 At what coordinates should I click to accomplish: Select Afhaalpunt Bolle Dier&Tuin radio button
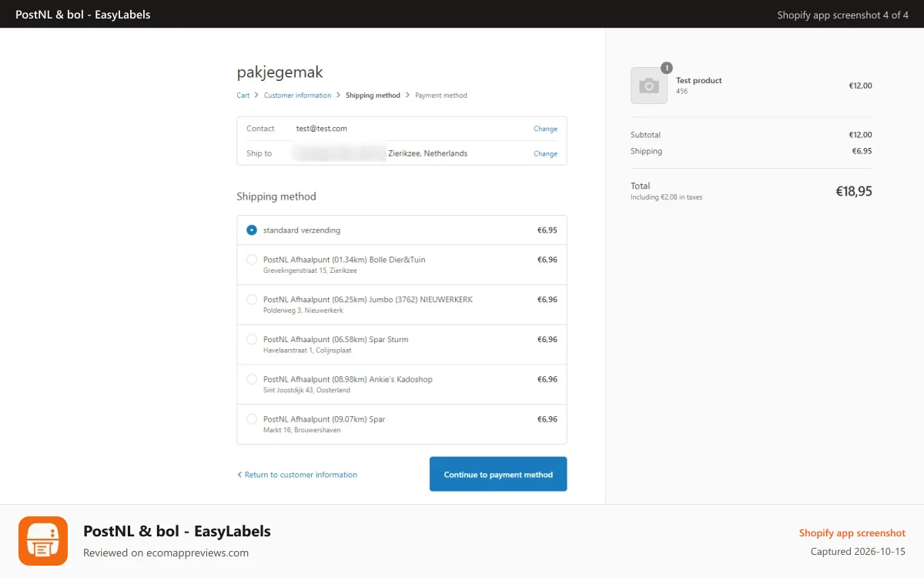(252, 260)
